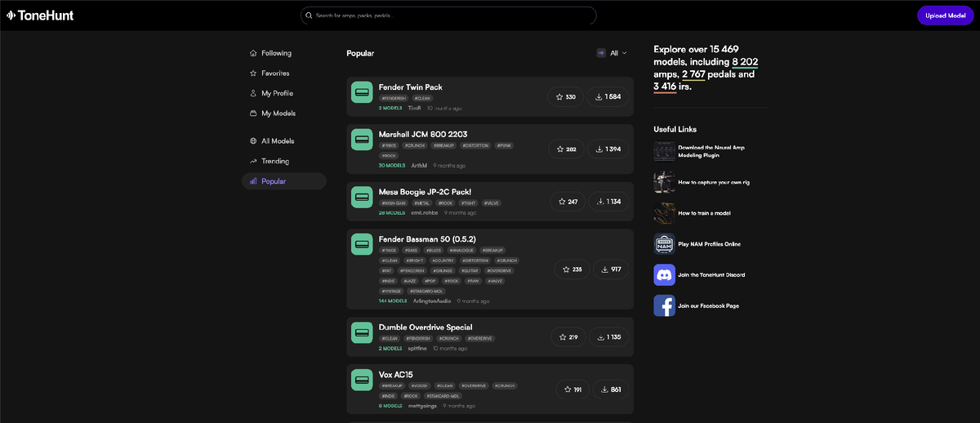Click the ToneHunt logo
The height and width of the screenshot is (423, 980).
(40, 16)
